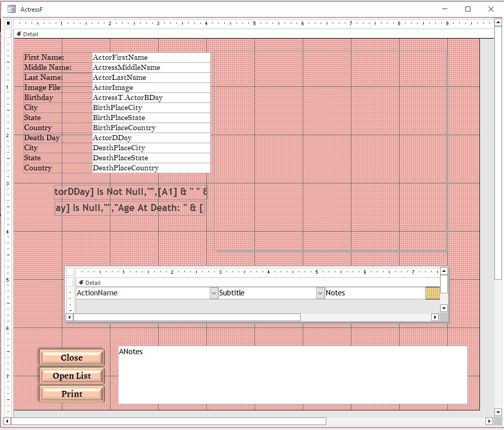Click the down arrow of the subform vertical scrollbar

[444, 308]
